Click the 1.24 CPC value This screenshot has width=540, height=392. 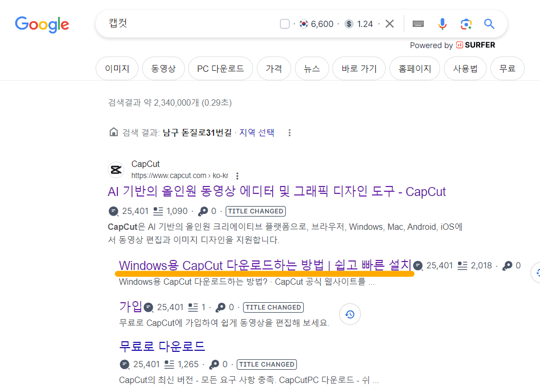[365, 24]
